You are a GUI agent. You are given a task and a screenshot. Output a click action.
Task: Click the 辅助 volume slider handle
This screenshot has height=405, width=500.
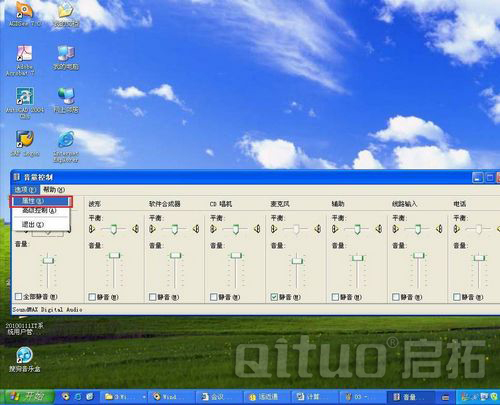(x=358, y=258)
